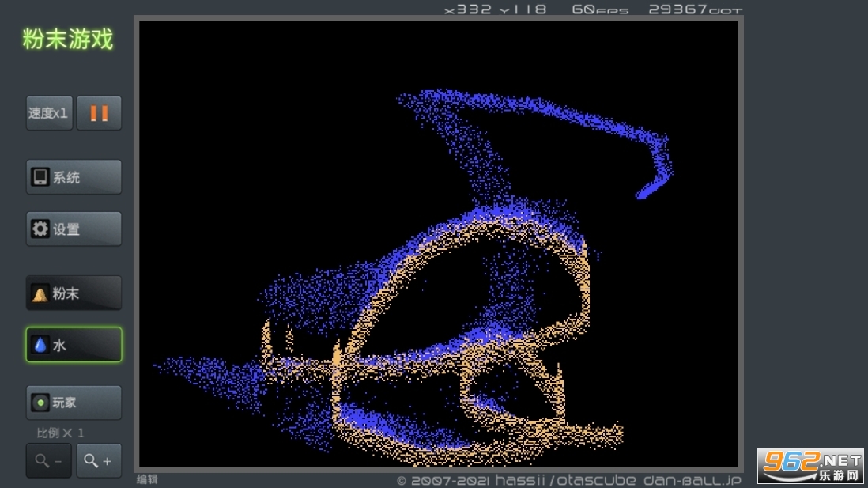Image resolution: width=868 pixels, height=488 pixels.
Task: Zoom out with the magnifier minus button
Action: coord(49,460)
